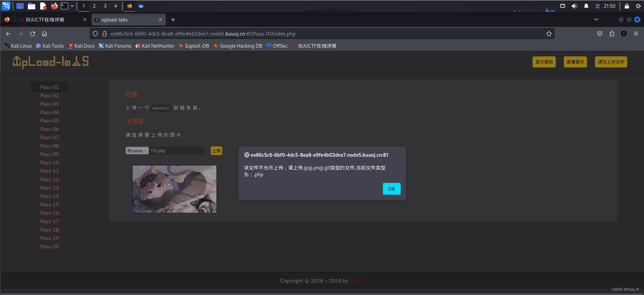Close the upload-labs tab
644x295 pixels.
160,20
